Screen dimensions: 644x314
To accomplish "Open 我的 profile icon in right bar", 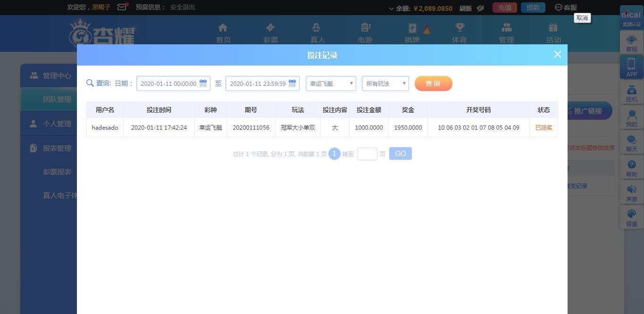I will 631,118.
